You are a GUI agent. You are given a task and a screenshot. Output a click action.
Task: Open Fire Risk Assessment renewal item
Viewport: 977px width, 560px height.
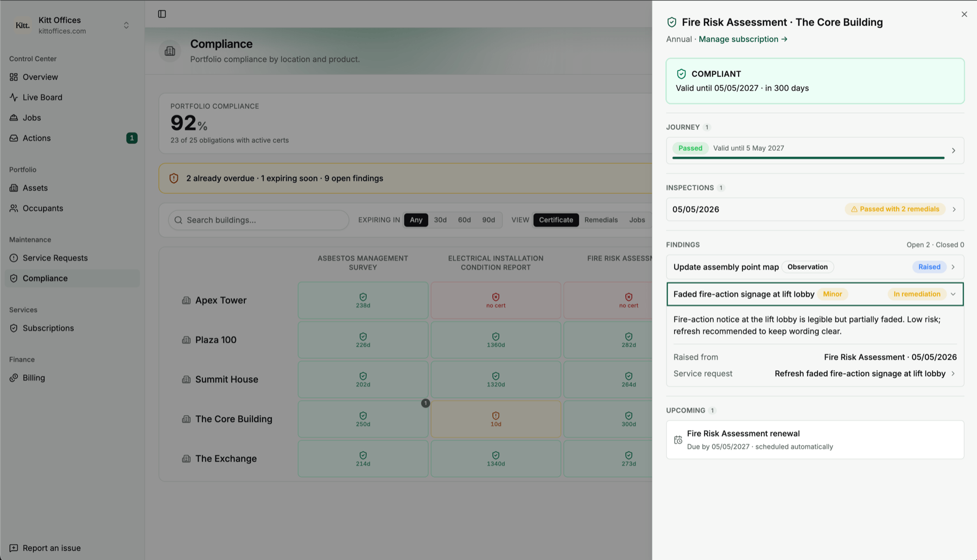815,440
